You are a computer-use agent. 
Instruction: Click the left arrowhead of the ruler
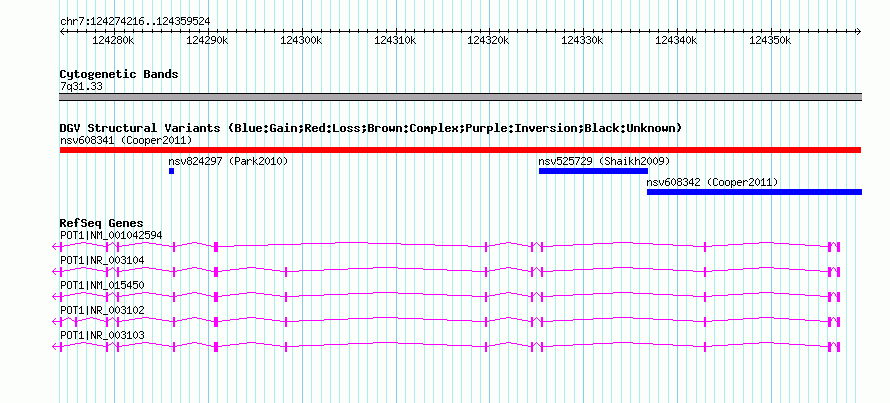(x=62, y=32)
